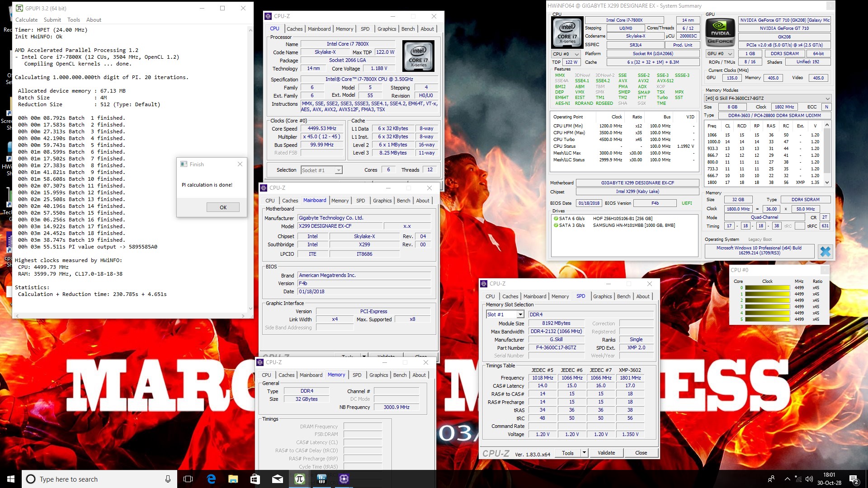Click the Intel Core i7 logo in HWiNFO summary
The image size is (868, 488).
tap(567, 33)
